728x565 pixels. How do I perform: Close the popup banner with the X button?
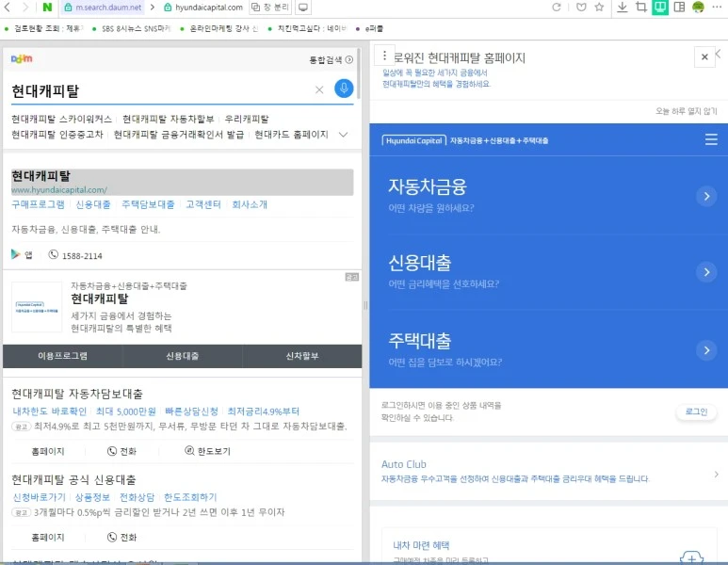(704, 56)
